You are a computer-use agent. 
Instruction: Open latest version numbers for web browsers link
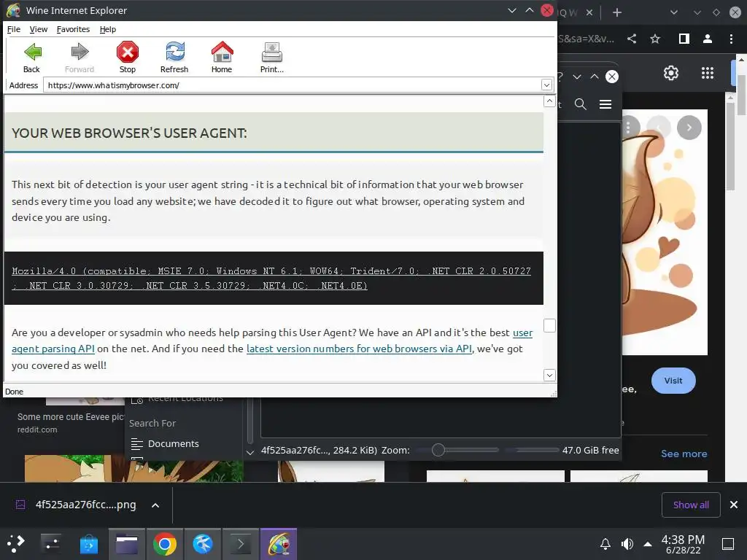click(359, 349)
